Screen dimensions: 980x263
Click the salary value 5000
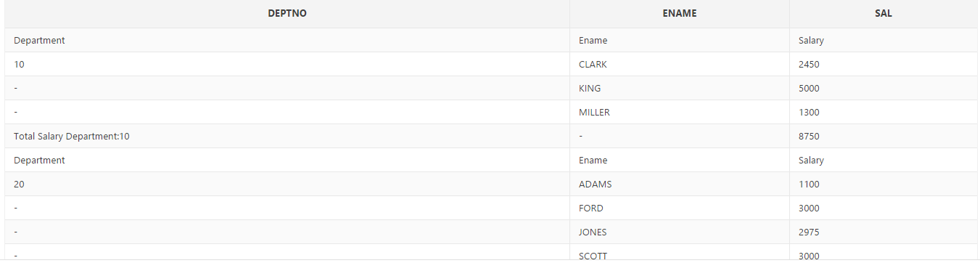[883, 88]
